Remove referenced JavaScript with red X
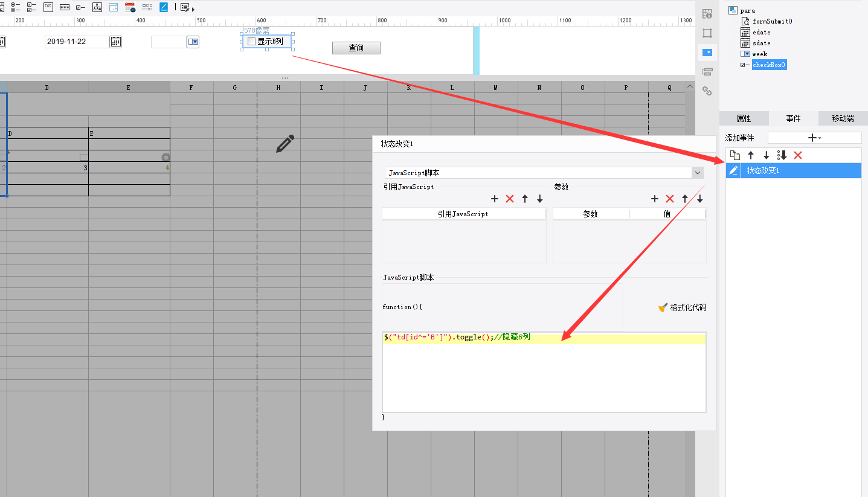The image size is (868, 497). pos(510,199)
